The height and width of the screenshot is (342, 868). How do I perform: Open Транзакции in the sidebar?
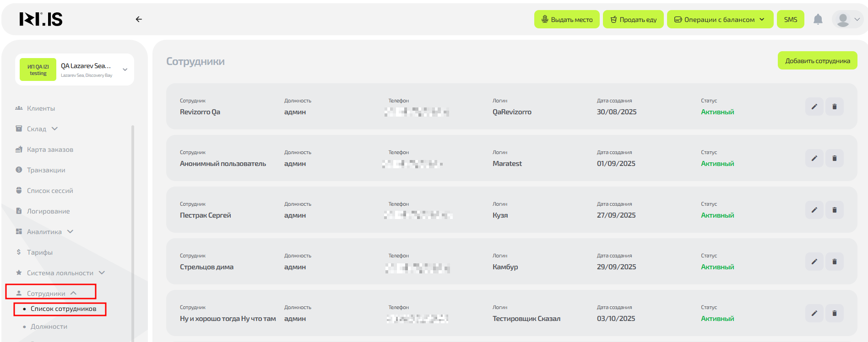(46, 170)
